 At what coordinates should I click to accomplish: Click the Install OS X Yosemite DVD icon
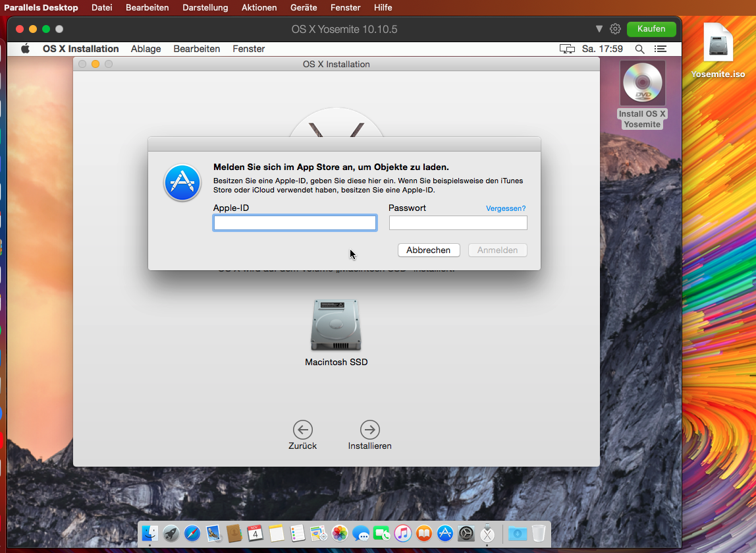(642, 83)
